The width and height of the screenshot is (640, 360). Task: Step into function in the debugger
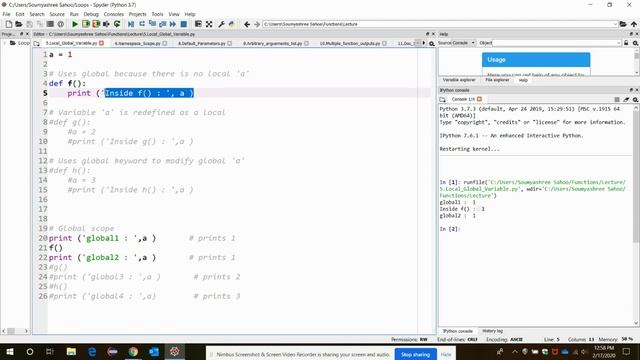pos(152,24)
